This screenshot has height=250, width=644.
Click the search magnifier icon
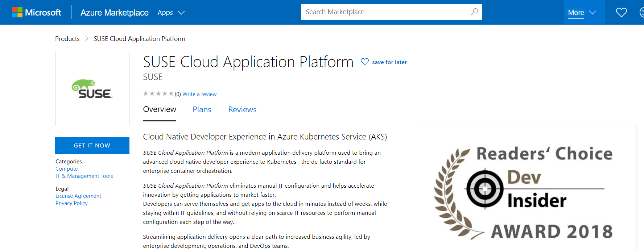coord(474,12)
